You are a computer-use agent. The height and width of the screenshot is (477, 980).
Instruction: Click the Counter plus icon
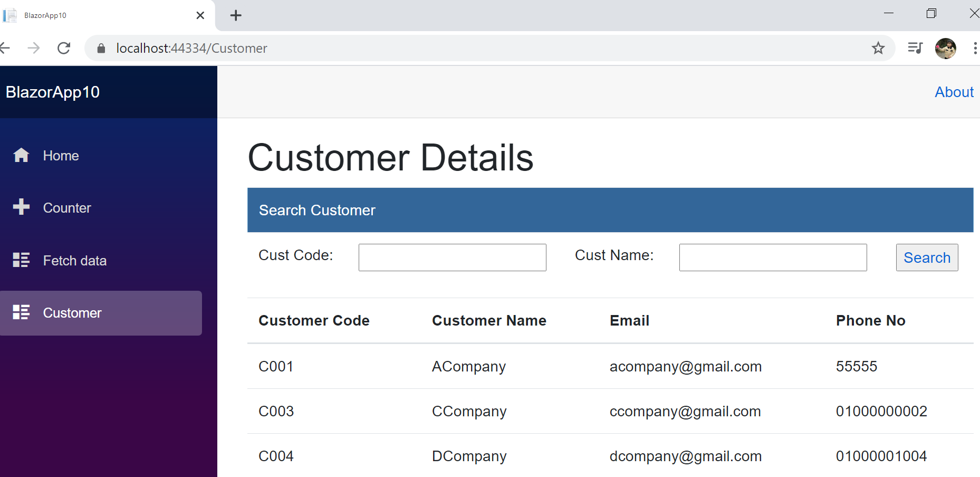click(x=21, y=207)
